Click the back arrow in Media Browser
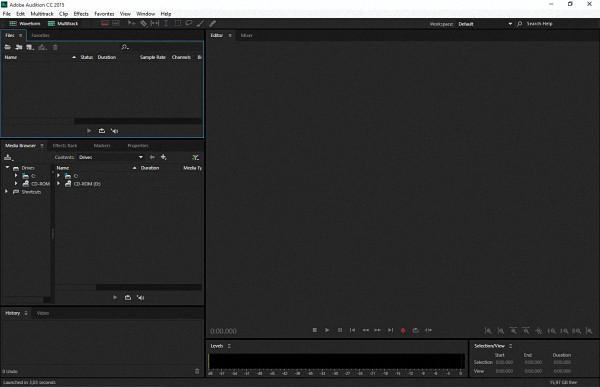The image size is (600, 387). pos(152,157)
